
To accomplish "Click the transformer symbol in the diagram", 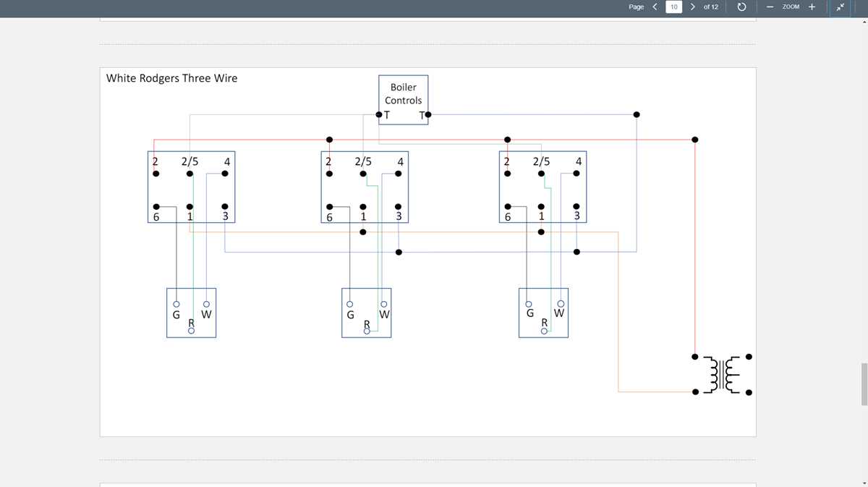I will coord(722,374).
